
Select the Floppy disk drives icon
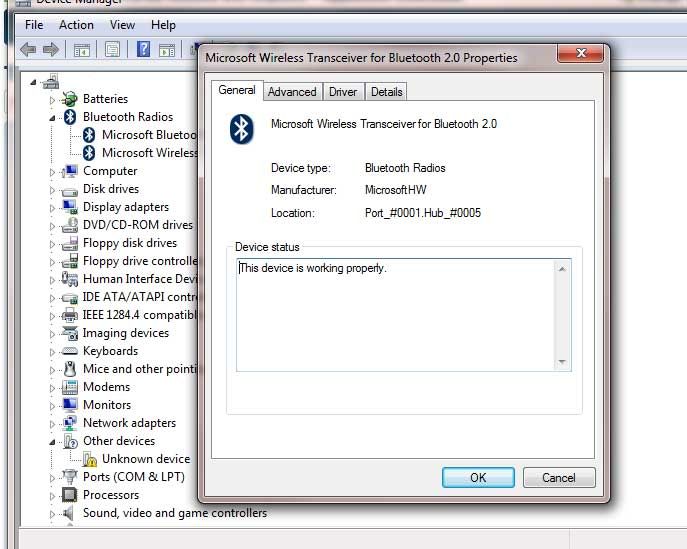[x=70, y=243]
